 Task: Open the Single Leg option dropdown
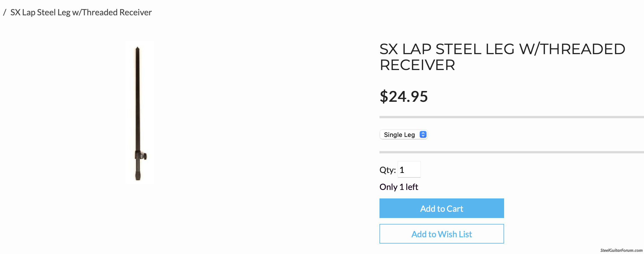point(404,135)
